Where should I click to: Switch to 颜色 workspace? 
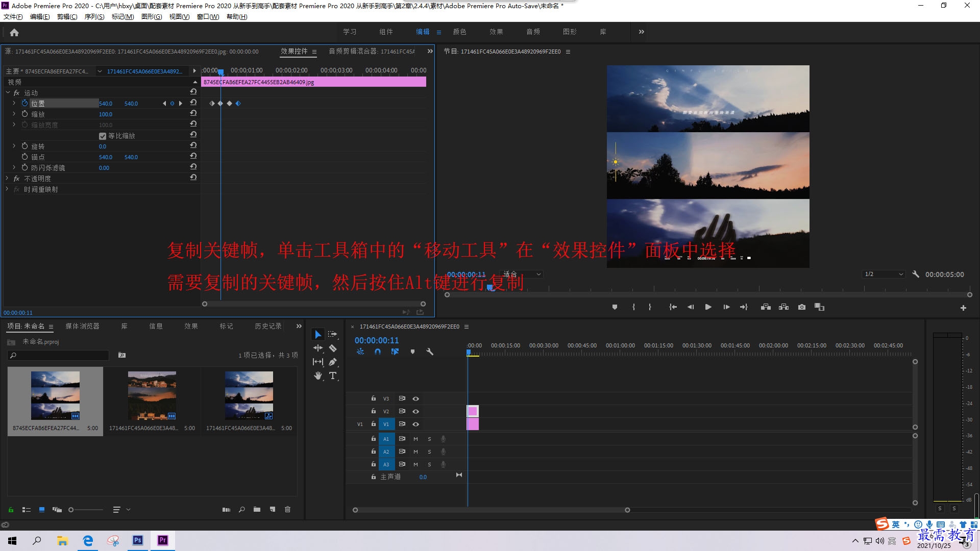coord(459,32)
